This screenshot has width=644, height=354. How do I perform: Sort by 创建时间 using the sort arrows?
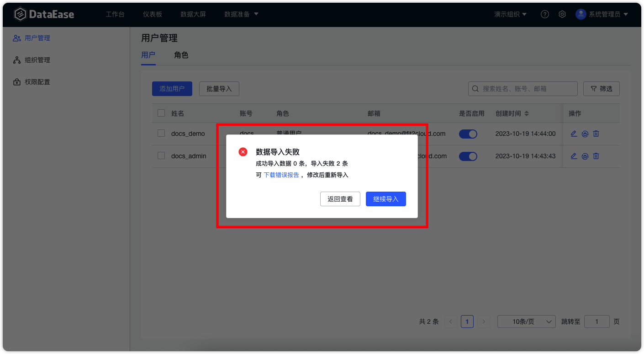[x=527, y=113]
